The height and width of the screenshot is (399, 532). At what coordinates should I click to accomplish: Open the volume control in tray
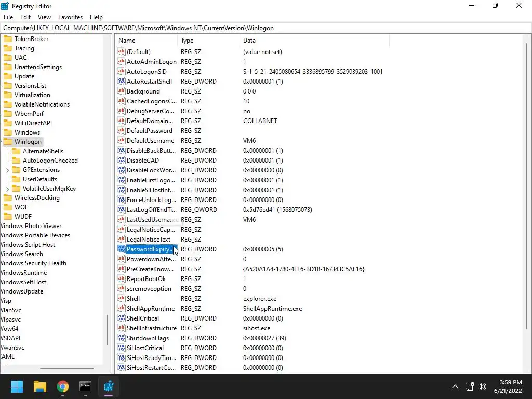[482, 387]
